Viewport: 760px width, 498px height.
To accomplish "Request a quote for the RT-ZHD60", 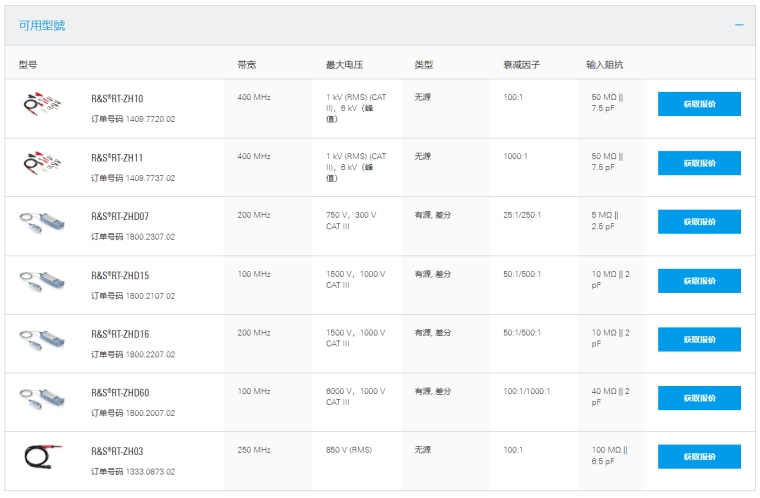I will point(699,398).
